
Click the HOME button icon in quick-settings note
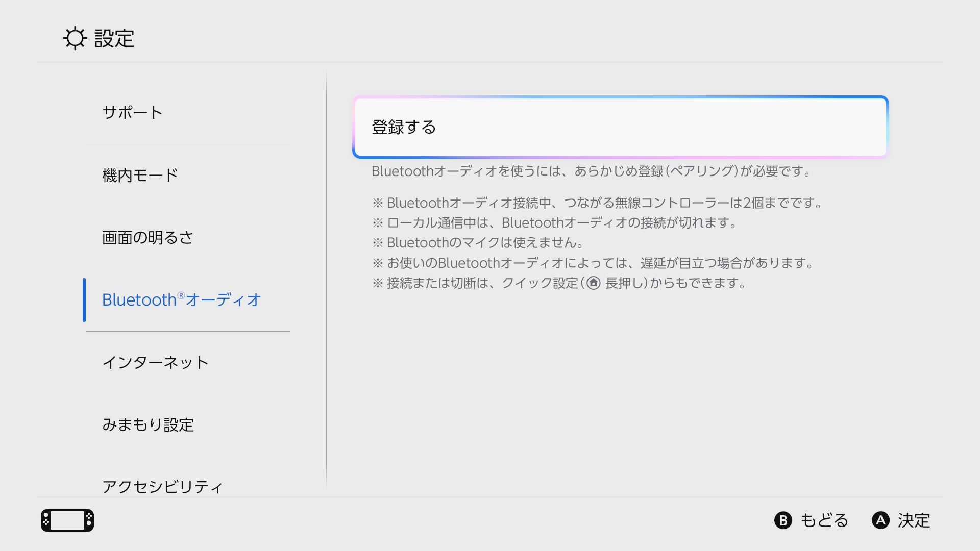593,283
